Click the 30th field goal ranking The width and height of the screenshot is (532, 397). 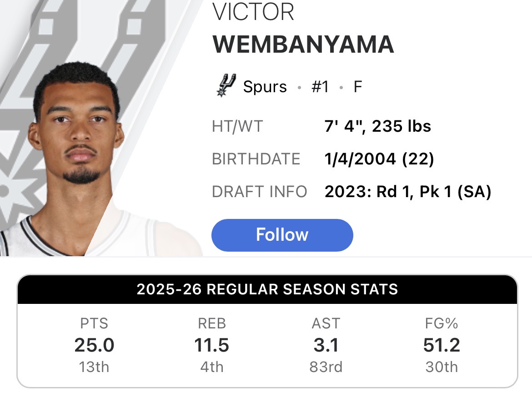[442, 367]
